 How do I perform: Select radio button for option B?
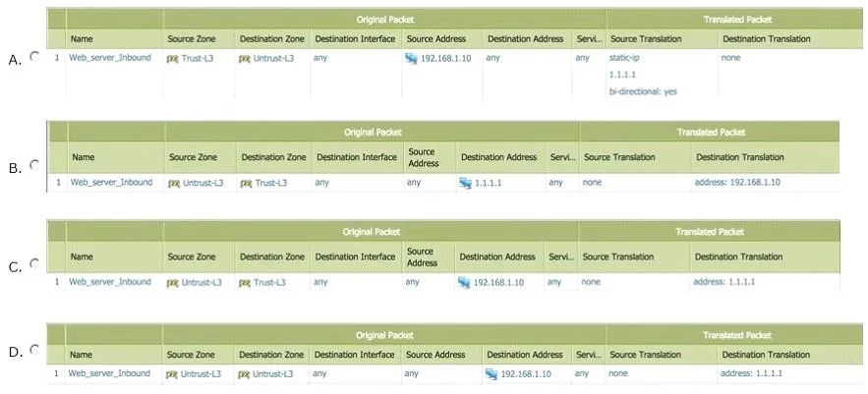(x=34, y=164)
